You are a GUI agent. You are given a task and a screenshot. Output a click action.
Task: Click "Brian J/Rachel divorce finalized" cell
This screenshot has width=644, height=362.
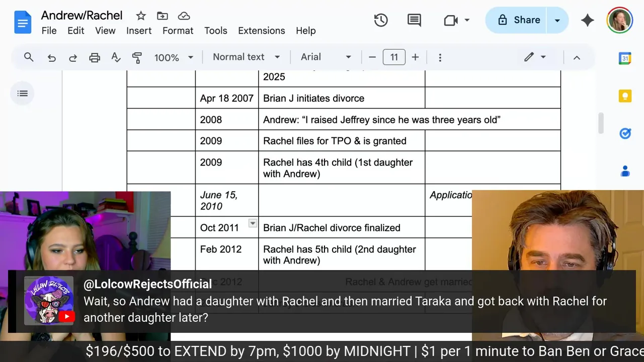(x=342, y=228)
